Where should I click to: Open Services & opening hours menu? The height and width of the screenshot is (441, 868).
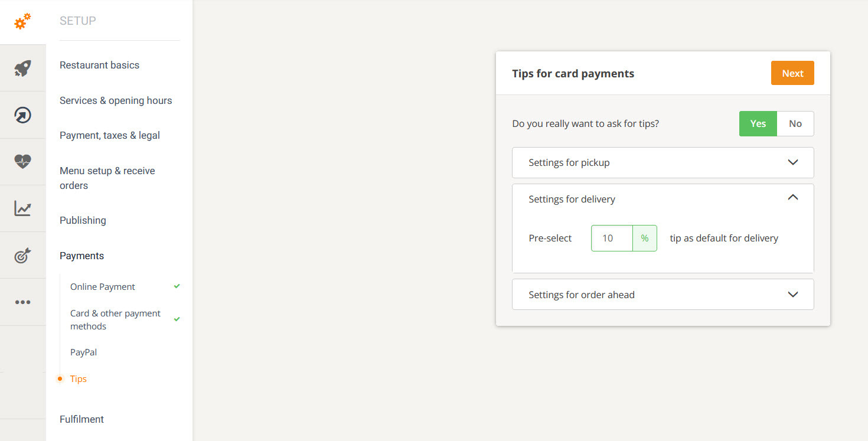click(116, 100)
